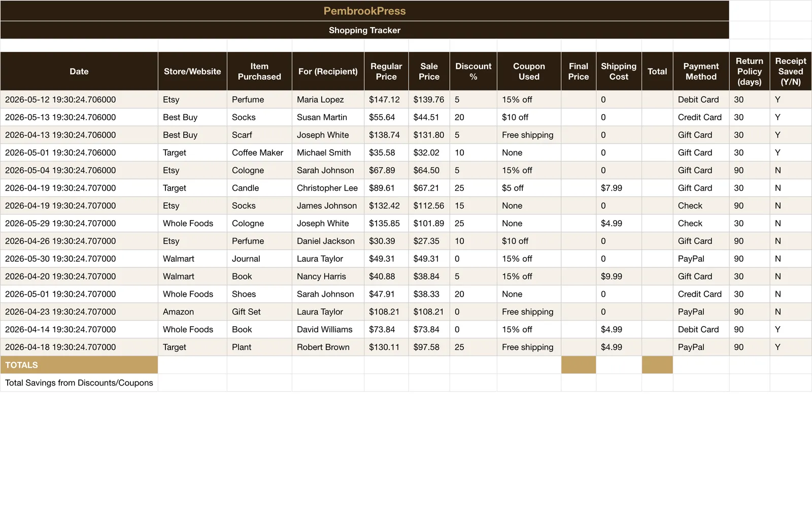Viewport: 812px width, 522px height.
Task: Select the Amazon store cell
Action: [192, 311]
